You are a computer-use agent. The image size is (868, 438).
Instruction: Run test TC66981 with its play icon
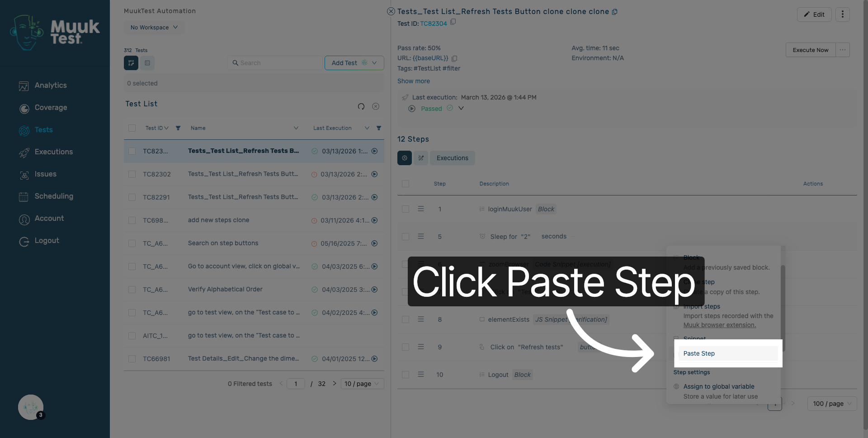tap(374, 359)
